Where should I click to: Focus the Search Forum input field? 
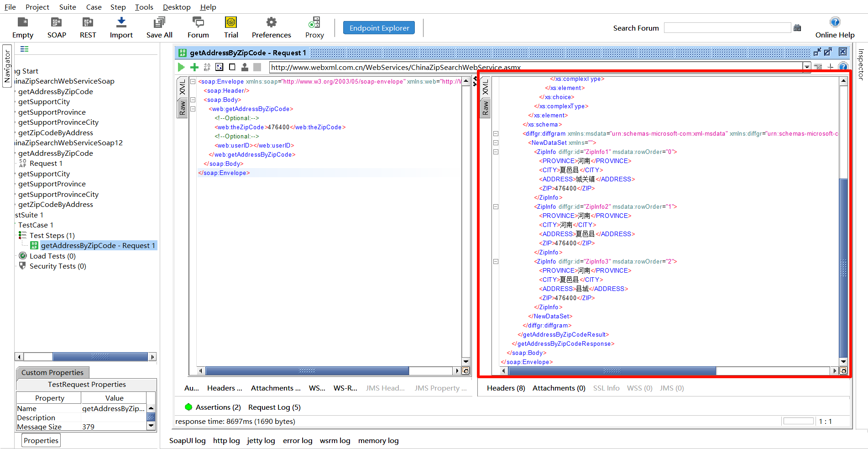click(727, 28)
